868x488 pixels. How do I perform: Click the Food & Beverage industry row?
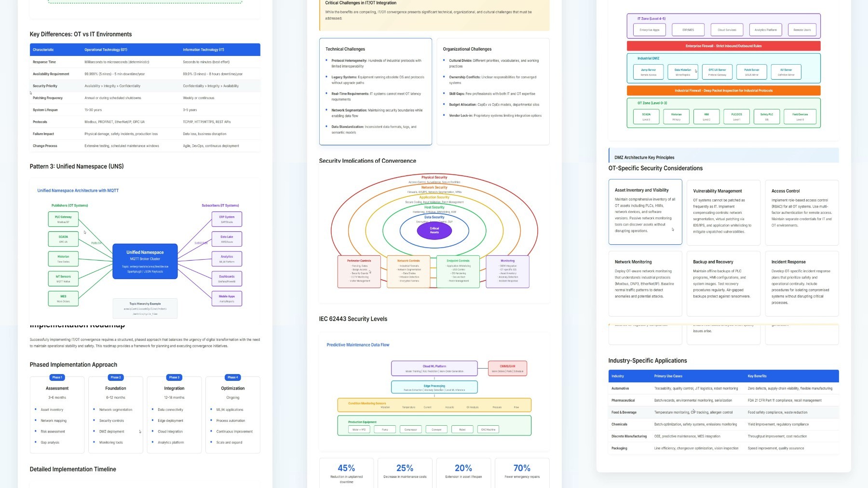coord(724,412)
